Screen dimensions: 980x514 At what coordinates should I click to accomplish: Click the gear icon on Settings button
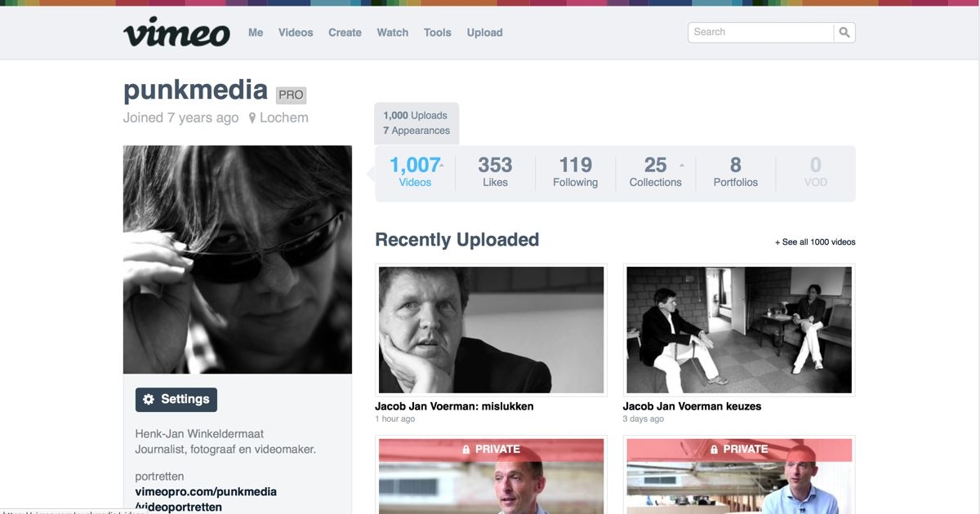149,399
